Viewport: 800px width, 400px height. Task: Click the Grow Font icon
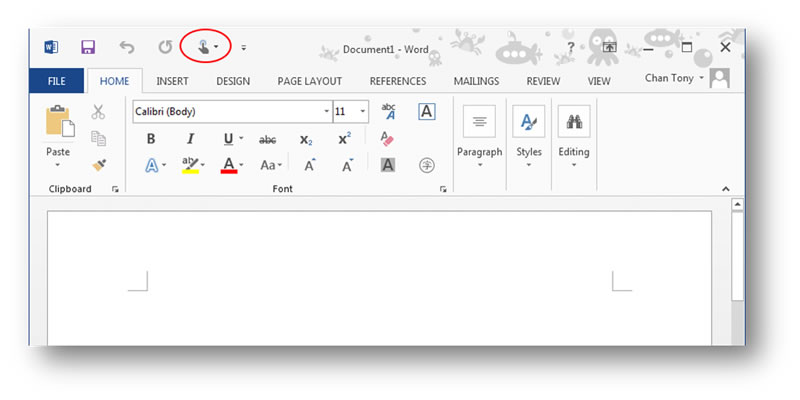310,165
